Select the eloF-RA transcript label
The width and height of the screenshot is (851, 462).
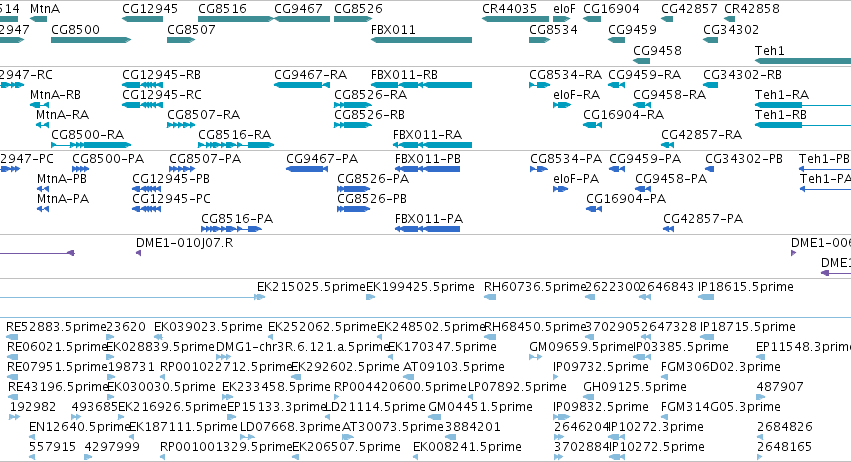(576, 94)
